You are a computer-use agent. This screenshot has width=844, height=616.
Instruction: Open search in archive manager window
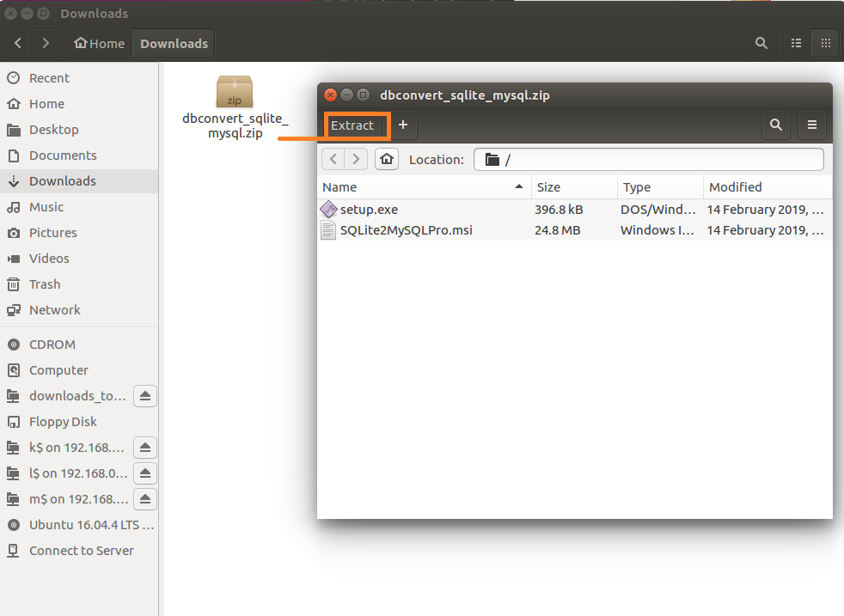tap(775, 125)
